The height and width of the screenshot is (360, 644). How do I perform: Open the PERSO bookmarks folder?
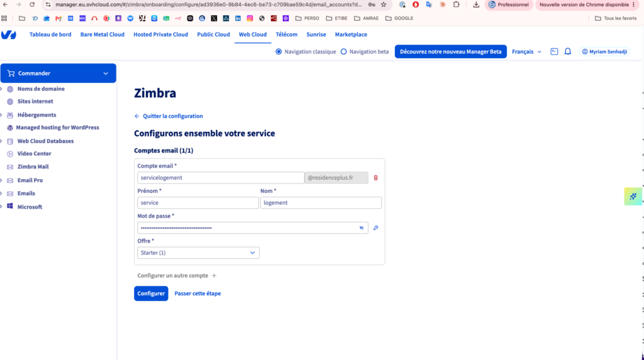307,18
